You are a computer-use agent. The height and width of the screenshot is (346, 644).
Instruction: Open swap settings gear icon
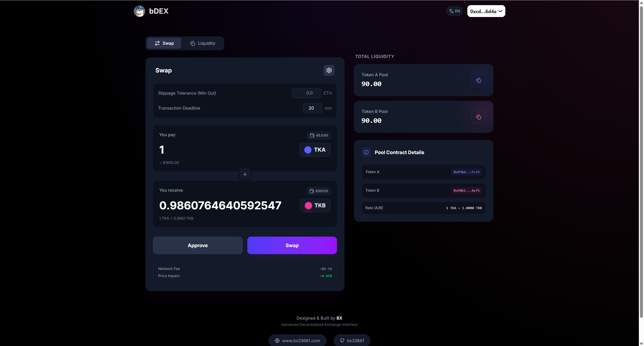(329, 70)
